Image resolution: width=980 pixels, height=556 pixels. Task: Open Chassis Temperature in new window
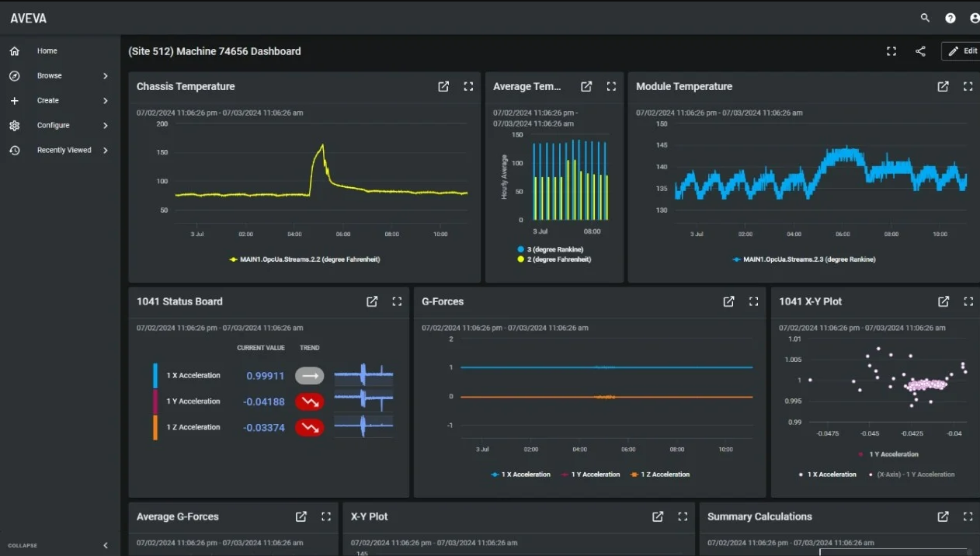(443, 87)
